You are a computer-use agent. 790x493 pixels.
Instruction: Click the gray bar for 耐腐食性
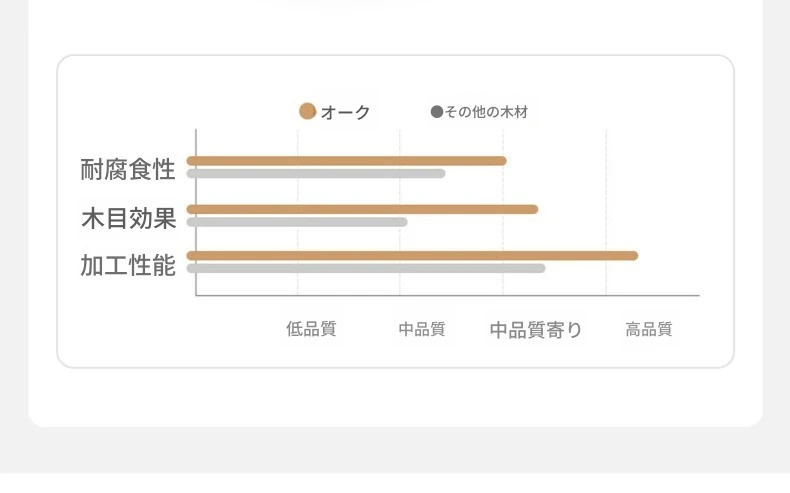[316, 174]
